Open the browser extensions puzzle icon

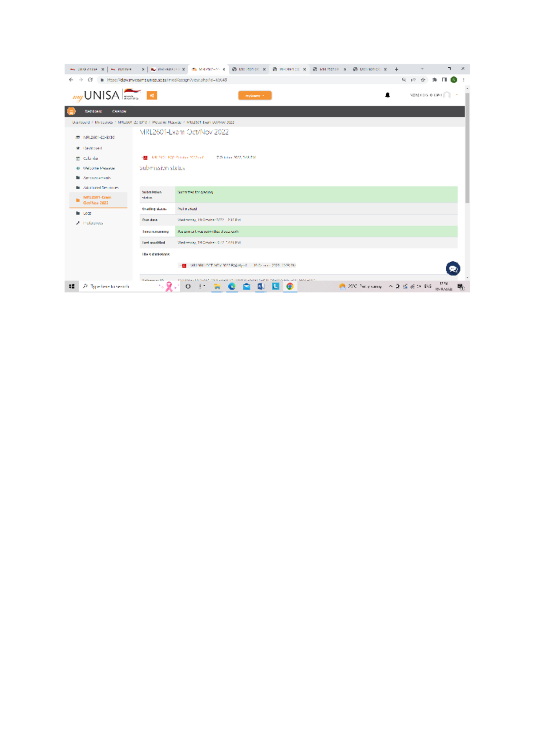434,80
